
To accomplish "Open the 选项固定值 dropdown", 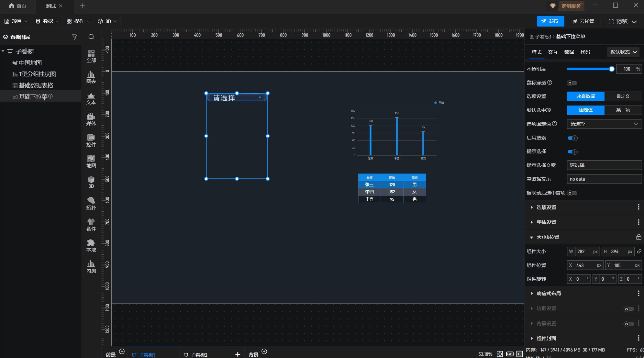I will 604,124.
